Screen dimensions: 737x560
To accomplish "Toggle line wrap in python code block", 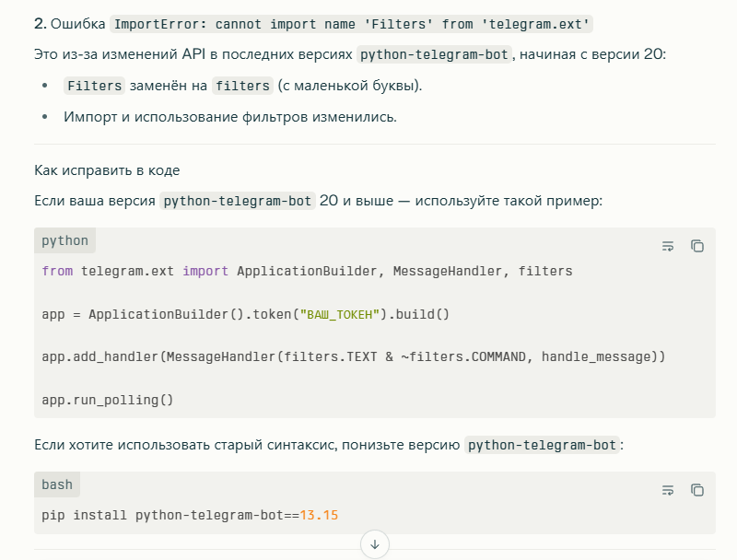I will pos(668,246).
